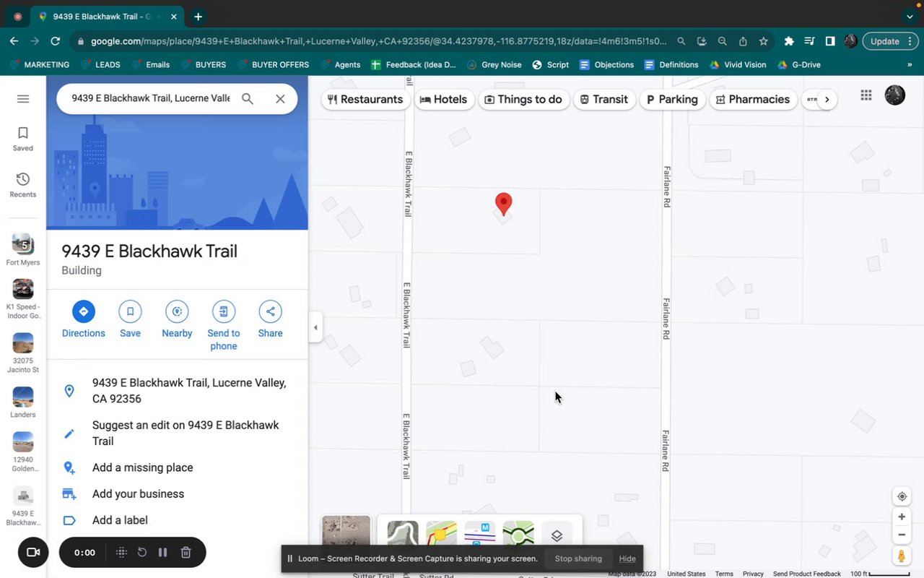
Task: Click Add a label
Action: click(x=178, y=520)
